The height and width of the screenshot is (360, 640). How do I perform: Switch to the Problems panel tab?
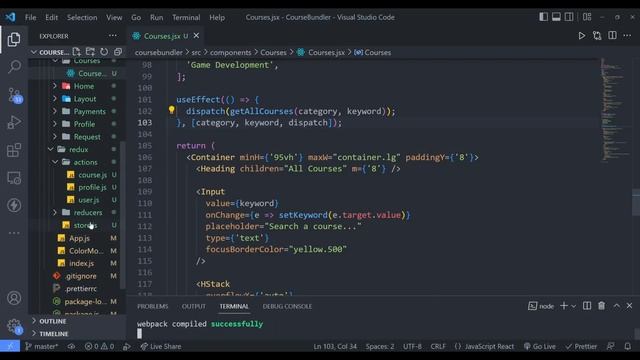[x=153, y=306]
